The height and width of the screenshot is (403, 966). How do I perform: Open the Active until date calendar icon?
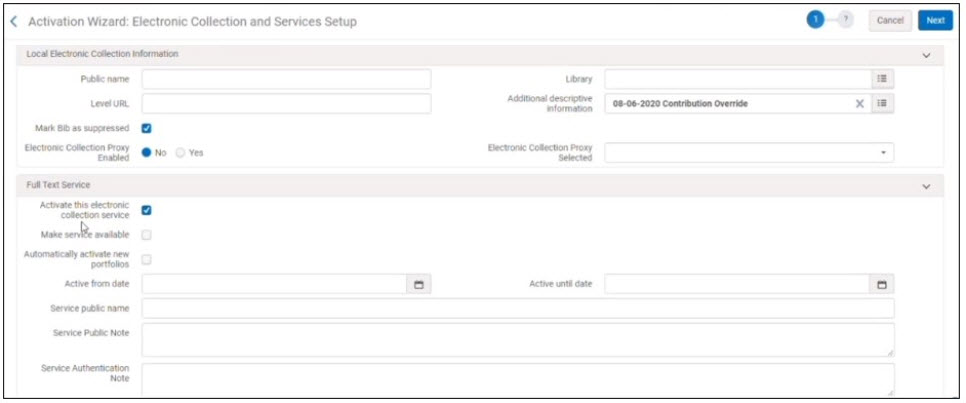tap(882, 284)
